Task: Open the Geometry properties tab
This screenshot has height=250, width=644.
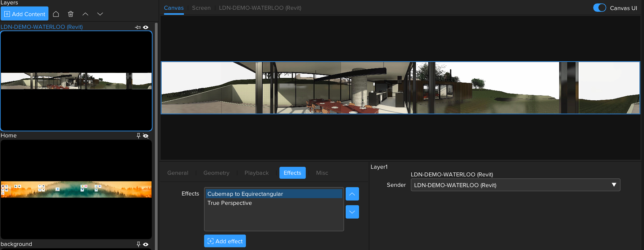Action: click(x=216, y=173)
